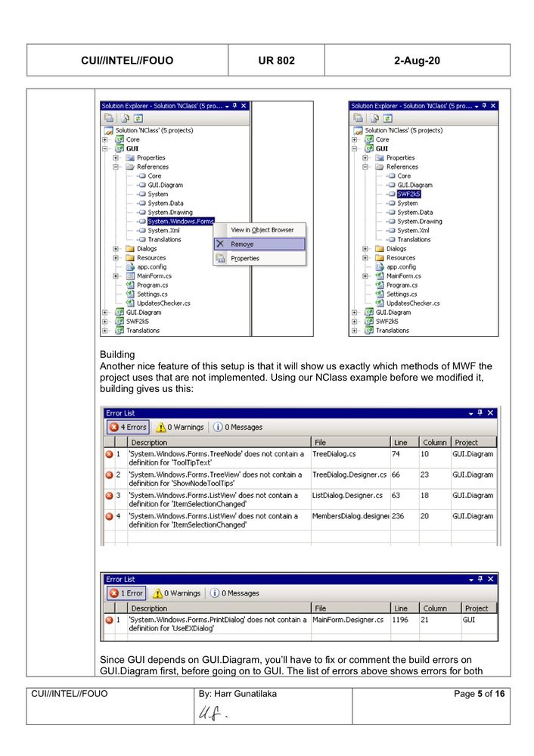Open window position dropdown in upper Error List

click(471, 414)
